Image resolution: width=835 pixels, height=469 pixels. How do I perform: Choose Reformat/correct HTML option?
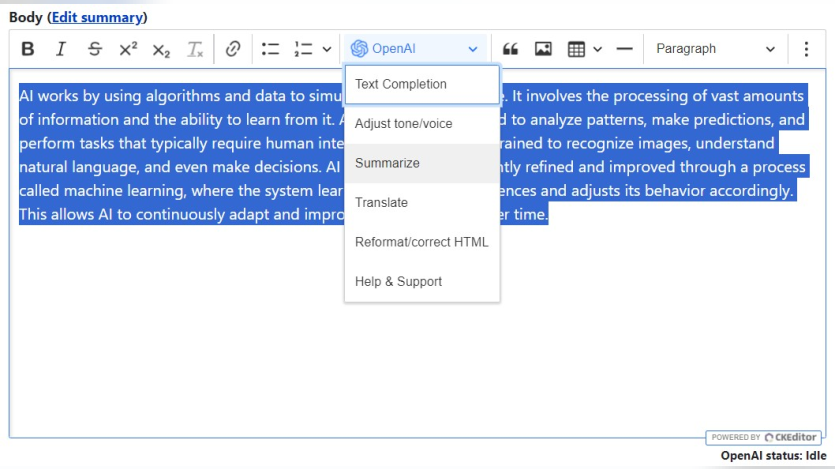(x=422, y=242)
